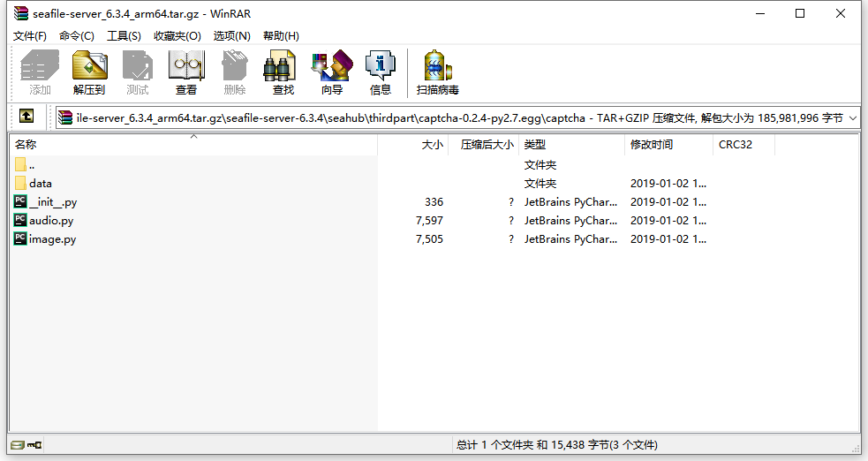This screenshot has width=868, height=461.
Task: Show archive 信息 (Info) icon
Action: [x=381, y=72]
